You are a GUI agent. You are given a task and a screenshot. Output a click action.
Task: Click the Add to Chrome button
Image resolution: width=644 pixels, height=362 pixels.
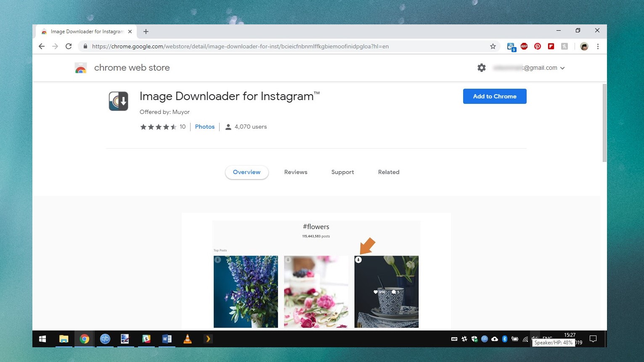point(494,96)
